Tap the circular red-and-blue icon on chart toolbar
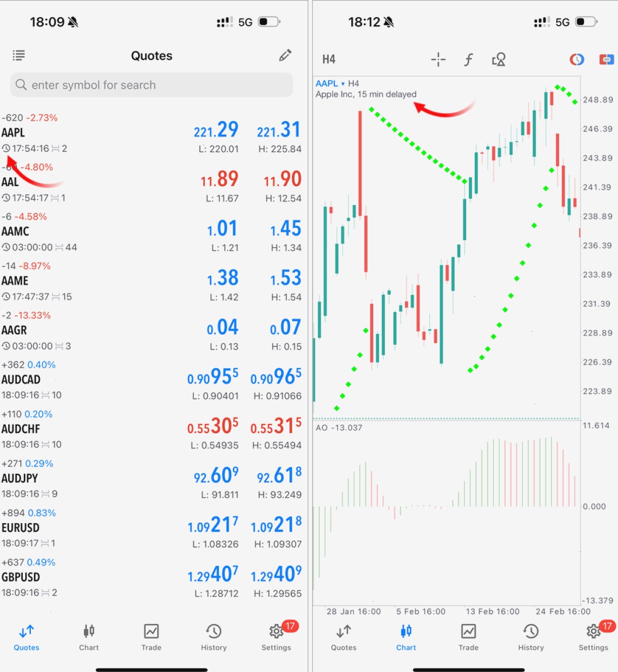Screen dimensions: 618x672 click(x=576, y=60)
